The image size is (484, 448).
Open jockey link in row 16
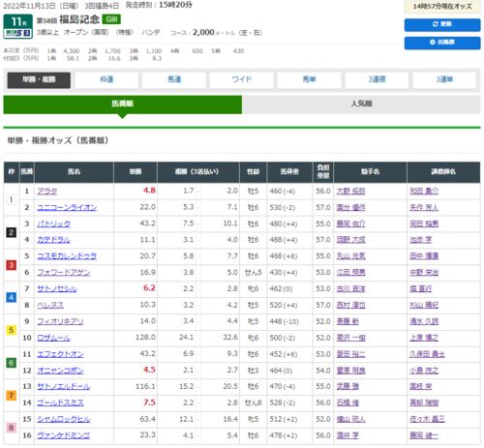pyautogui.click(x=348, y=435)
